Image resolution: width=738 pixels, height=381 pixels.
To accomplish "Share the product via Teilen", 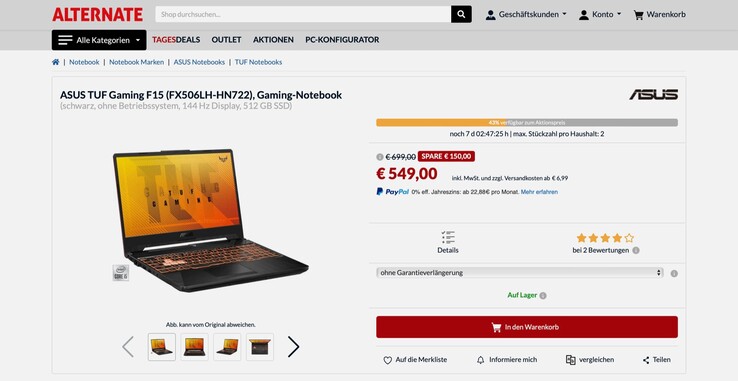I will [x=656, y=360].
